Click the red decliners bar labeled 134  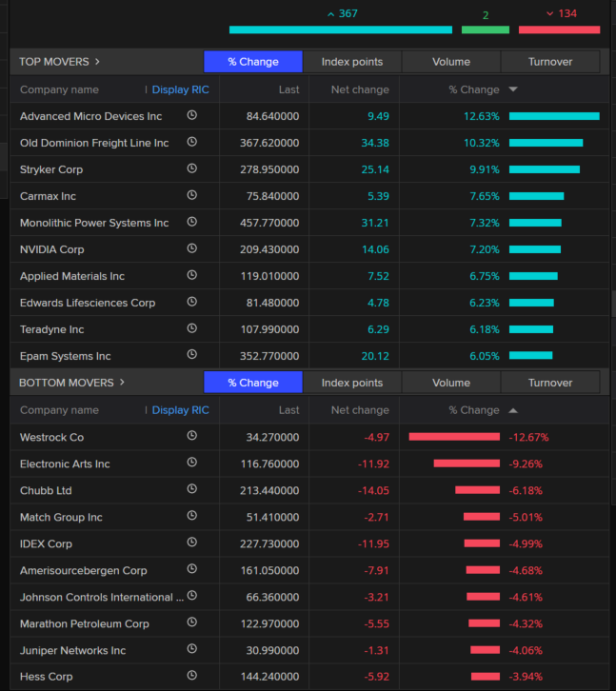559,30
